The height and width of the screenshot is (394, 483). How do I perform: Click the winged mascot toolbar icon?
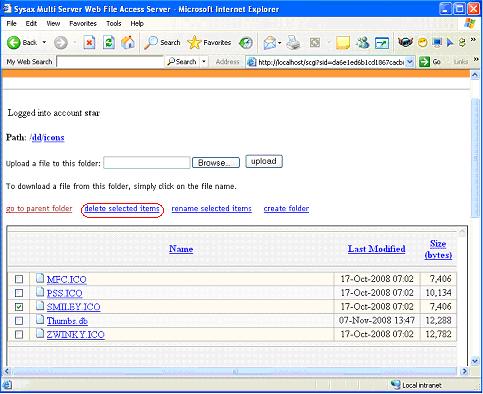pyautogui.click(x=405, y=42)
